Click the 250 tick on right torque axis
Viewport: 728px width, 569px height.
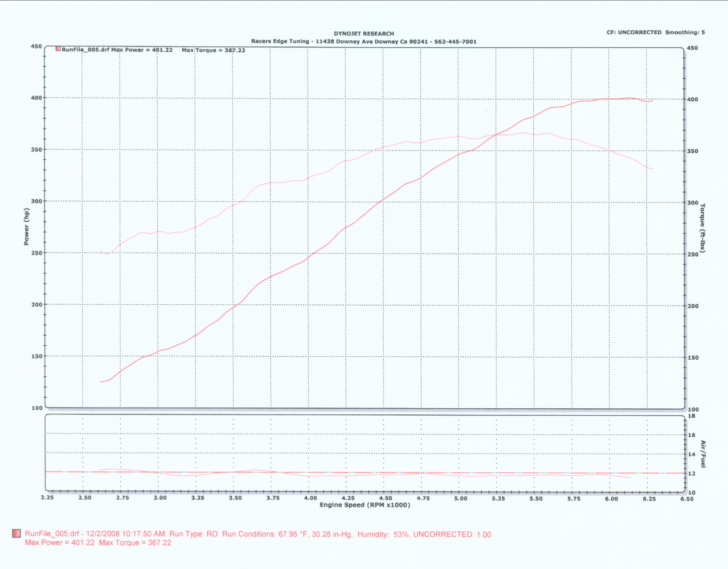693,254
